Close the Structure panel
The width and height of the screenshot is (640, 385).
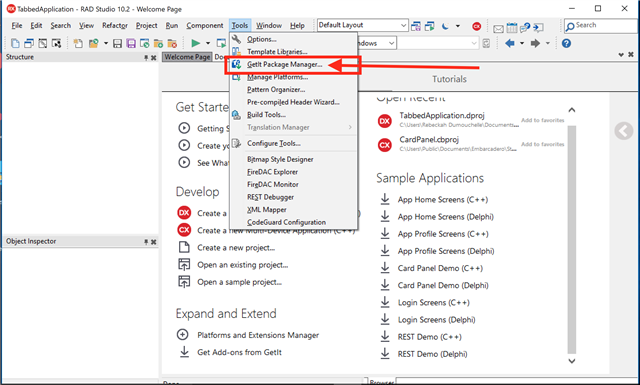tap(153, 58)
